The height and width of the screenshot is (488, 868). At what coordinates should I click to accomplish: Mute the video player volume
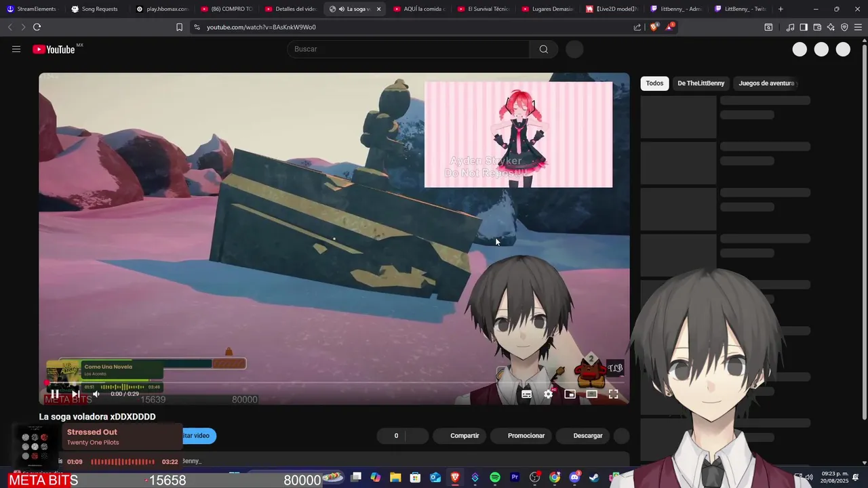pos(96,394)
